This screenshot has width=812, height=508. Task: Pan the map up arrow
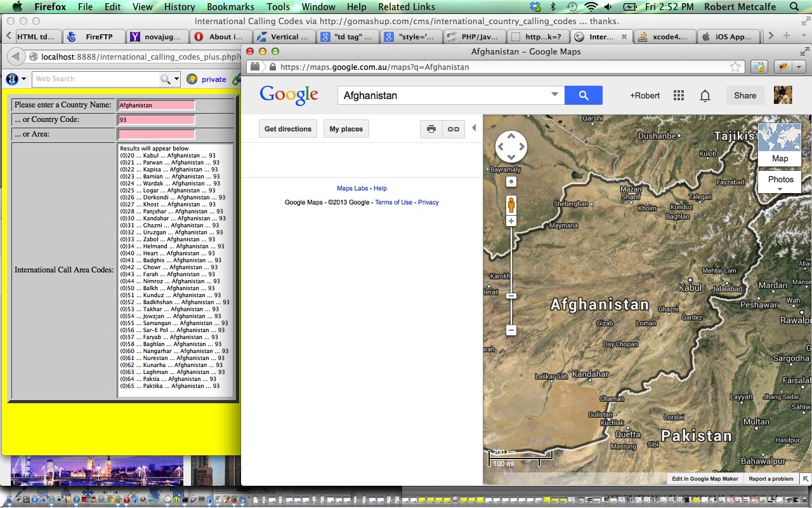[x=511, y=137]
